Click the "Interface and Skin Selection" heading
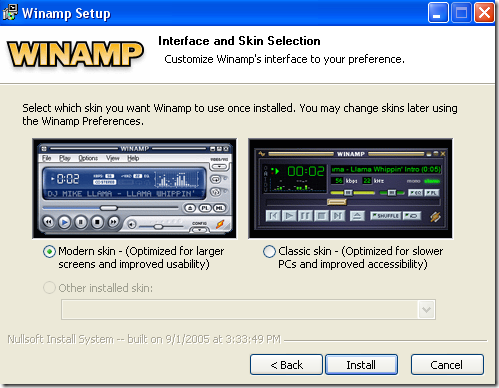Viewport: 499px width, 388px height. pyautogui.click(x=239, y=41)
